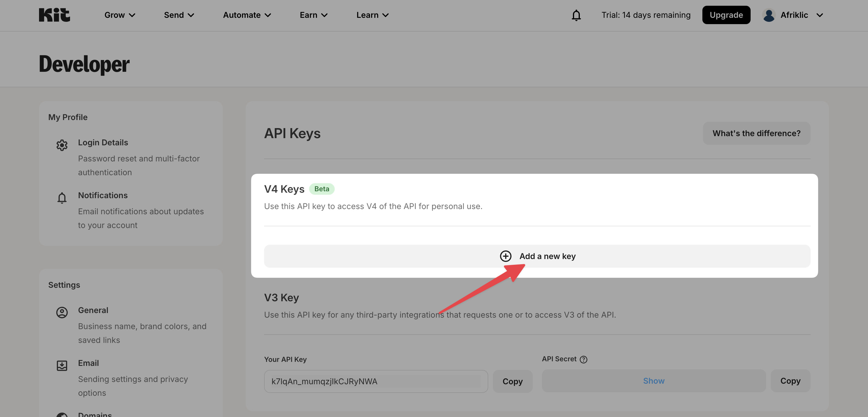The width and height of the screenshot is (868, 417).
Task: Show the API Secret
Action: point(653,381)
